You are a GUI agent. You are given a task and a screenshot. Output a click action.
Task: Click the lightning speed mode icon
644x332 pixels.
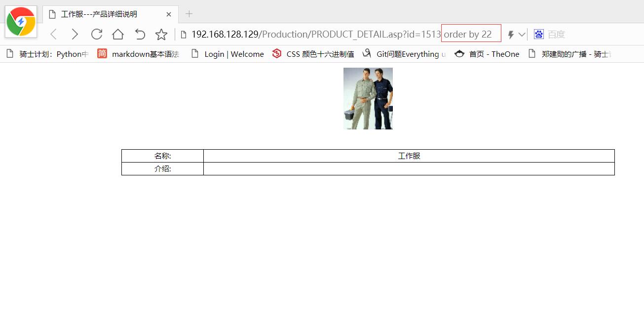[x=511, y=35]
